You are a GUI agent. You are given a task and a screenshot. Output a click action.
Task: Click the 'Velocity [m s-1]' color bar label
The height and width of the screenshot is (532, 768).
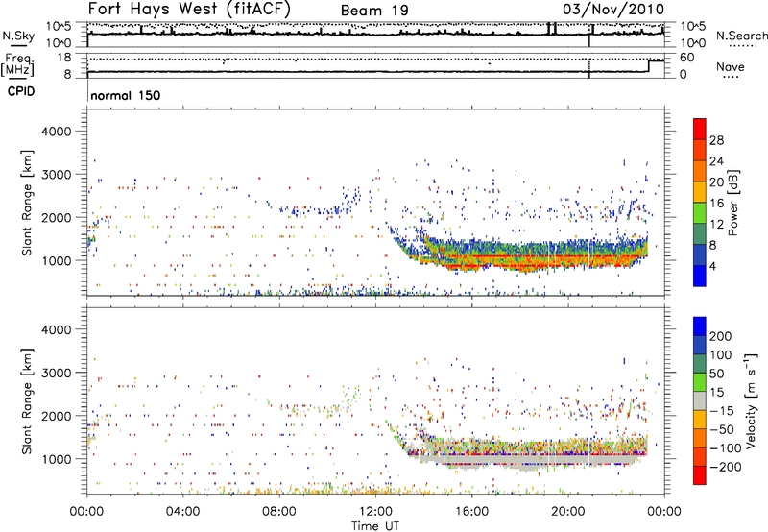750,400
